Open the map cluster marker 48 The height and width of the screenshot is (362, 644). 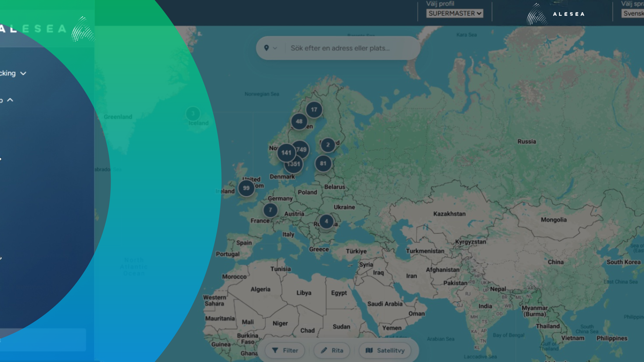tap(299, 121)
